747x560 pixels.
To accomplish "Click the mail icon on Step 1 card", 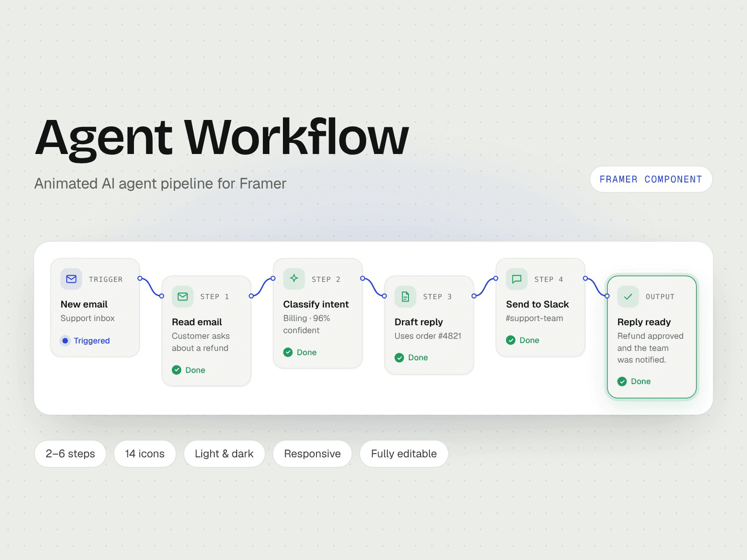I will tap(183, 297).
